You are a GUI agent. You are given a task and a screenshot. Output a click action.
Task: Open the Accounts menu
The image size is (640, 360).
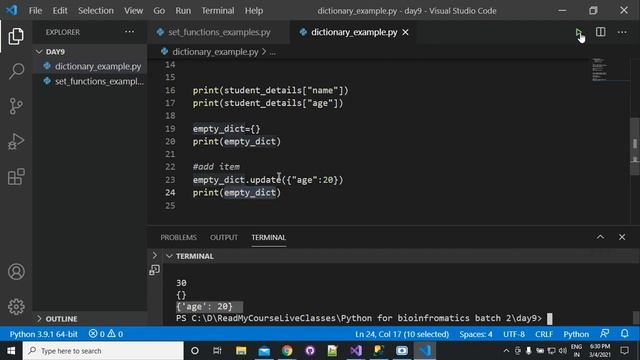[16, 272]
